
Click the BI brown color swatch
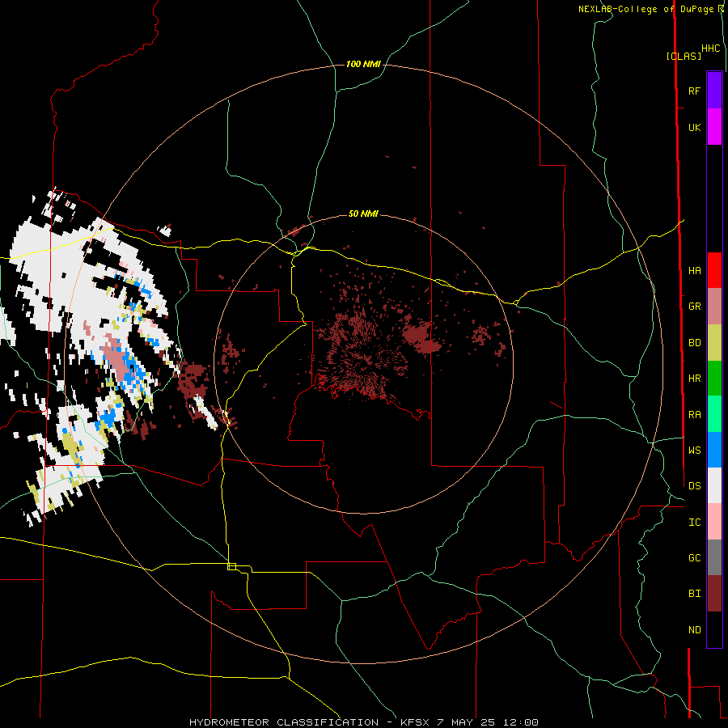click(714, 594)
